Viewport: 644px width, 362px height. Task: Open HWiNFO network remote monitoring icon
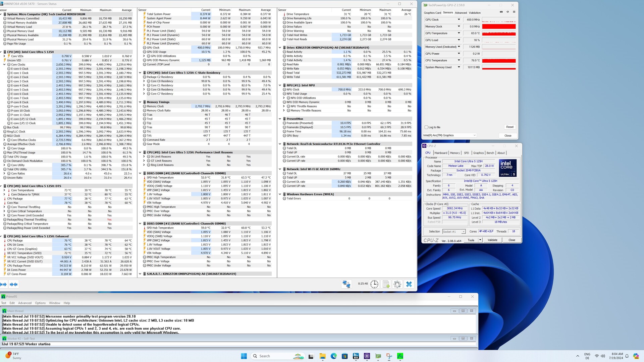pos(346,284)
